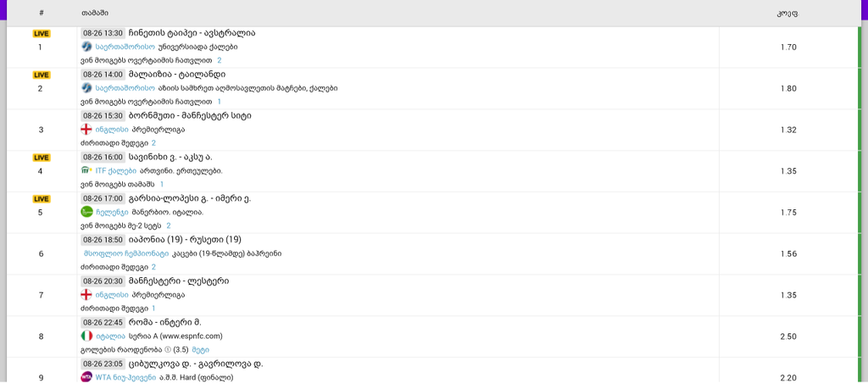Sort by the კოეფ column header
This screenshot has width=868, height=389.
click(x=787, y=14)
